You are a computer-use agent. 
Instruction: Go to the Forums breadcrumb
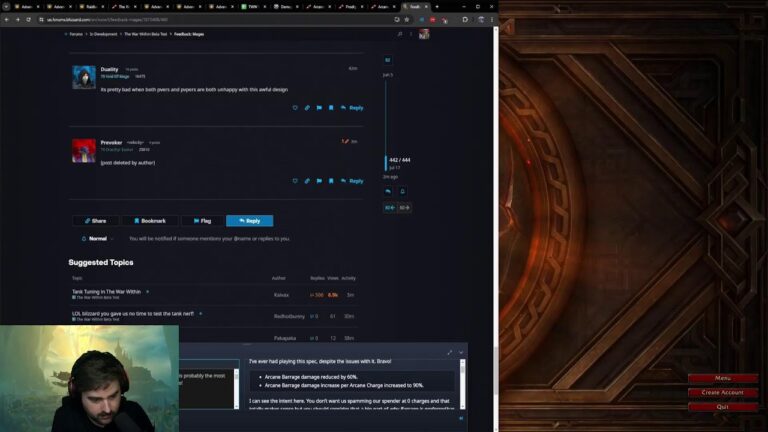(x=76, y=34)
